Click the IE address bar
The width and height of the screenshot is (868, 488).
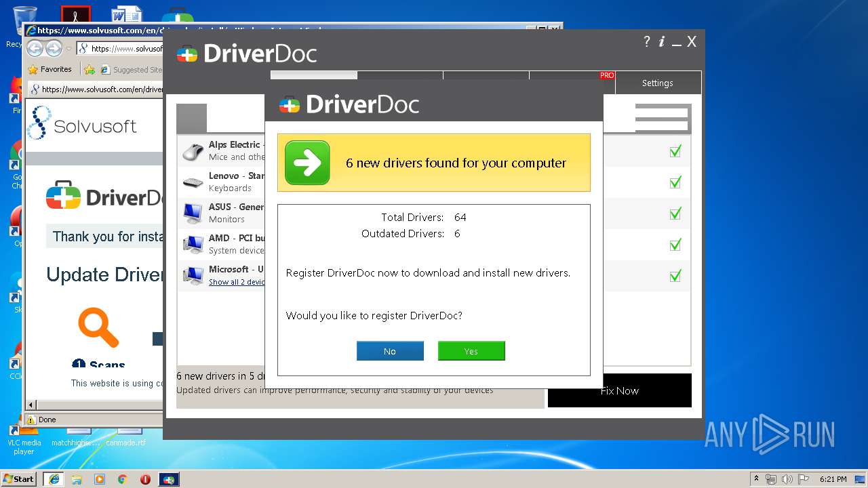119,49
